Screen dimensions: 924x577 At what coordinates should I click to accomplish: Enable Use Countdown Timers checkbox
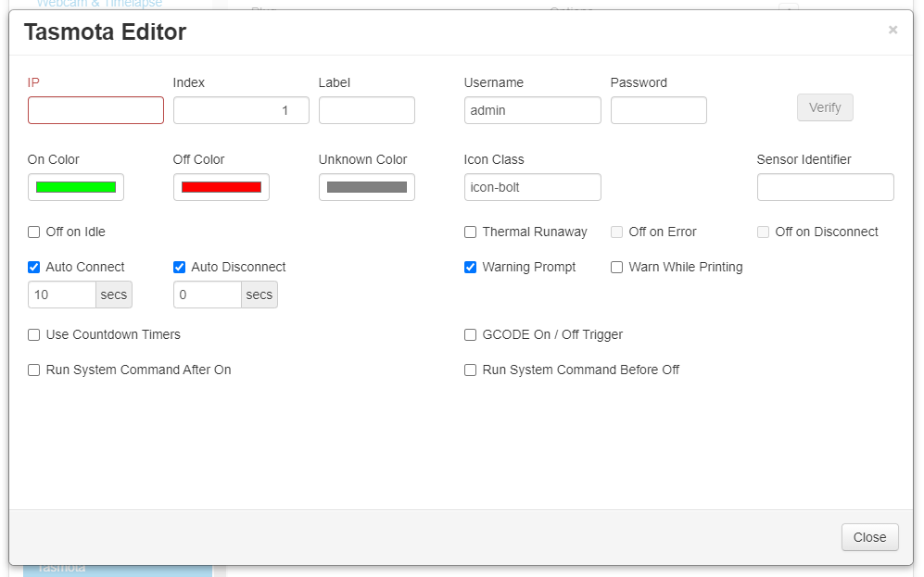(33, 335)
